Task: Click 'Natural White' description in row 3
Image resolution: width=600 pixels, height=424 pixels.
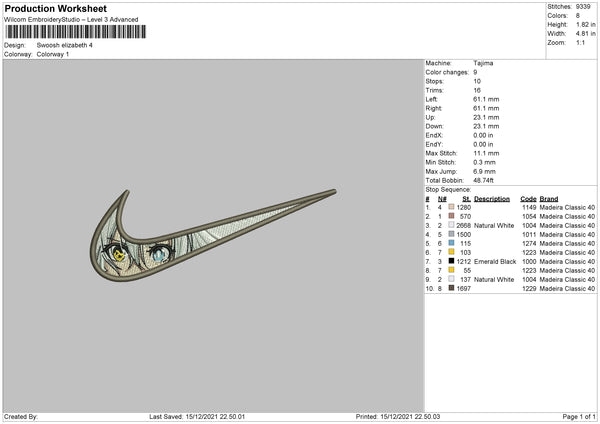Action: point(494,225)
